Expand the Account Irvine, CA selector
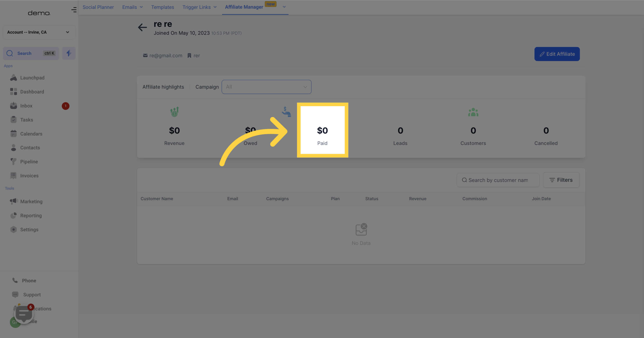Viewport: 644px width, 338px height. click(39, 32)
